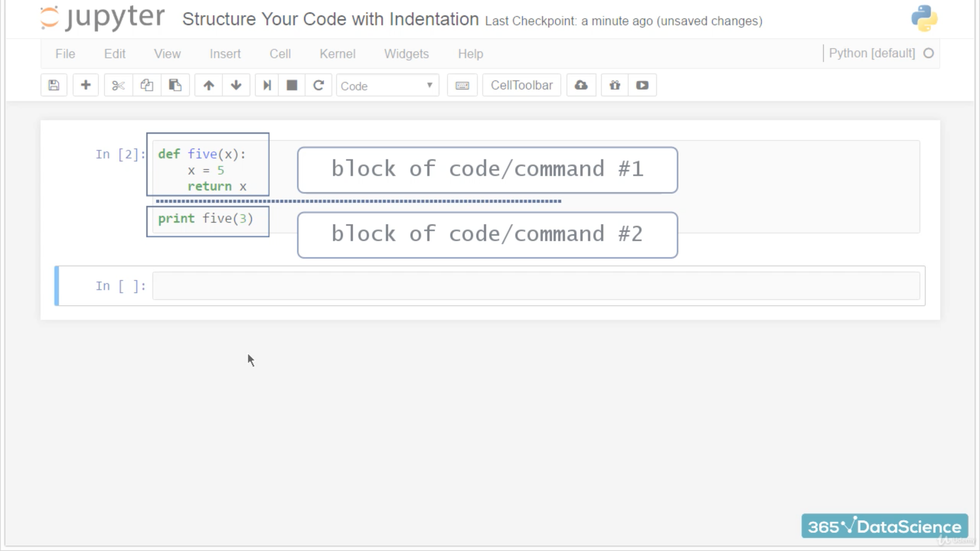Image resolution: width=980 pixels, height=551 pixels.
Task: Click into the empty input cell
Action: [536, 286]
